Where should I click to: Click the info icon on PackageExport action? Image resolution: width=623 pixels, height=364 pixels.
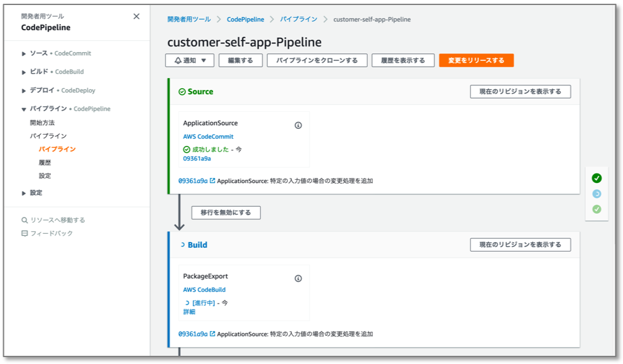click(298, 279)
